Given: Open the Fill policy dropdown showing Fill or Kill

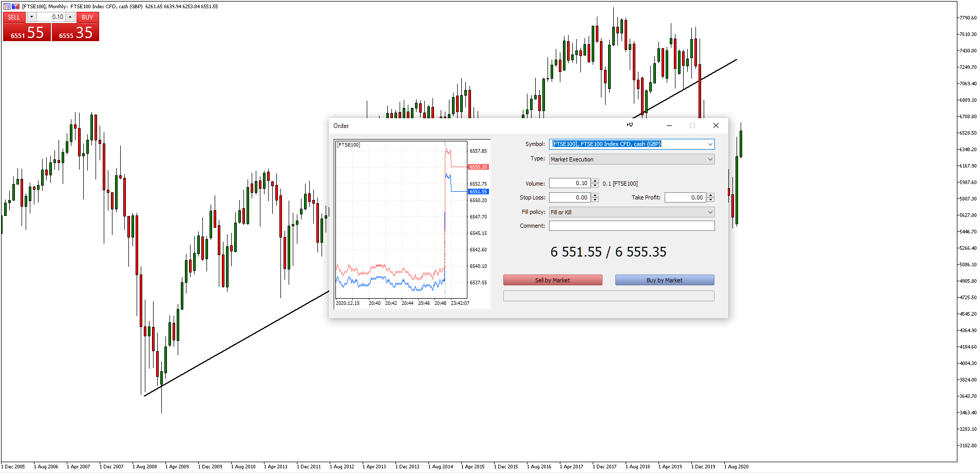Looking at the screenshot, I should pos(710,212).
